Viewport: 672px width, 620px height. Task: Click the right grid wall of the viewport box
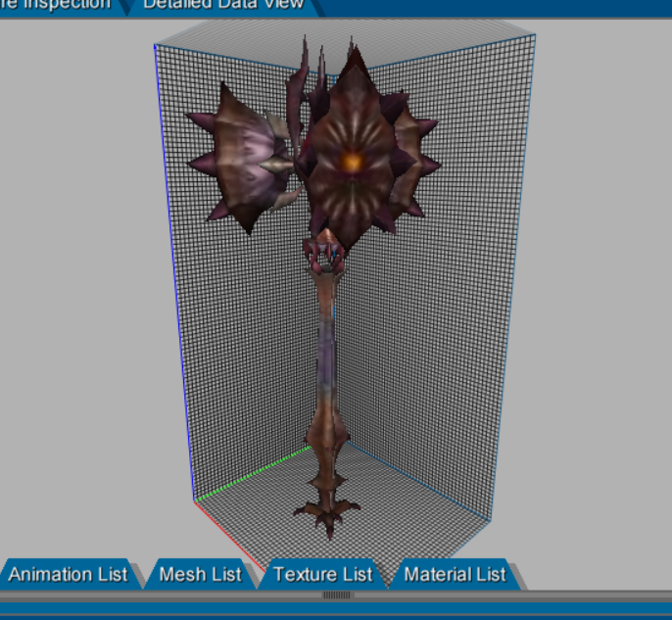[x=441, y=343]
